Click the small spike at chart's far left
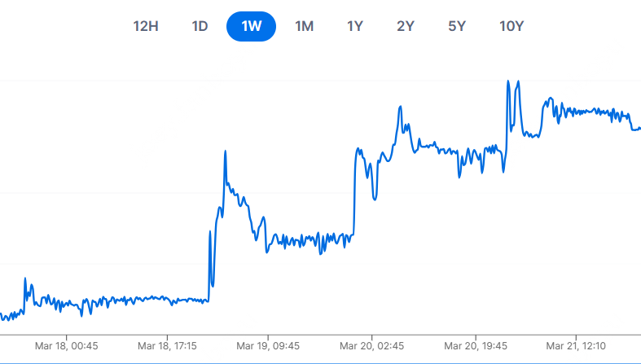 tap(25, 279)
